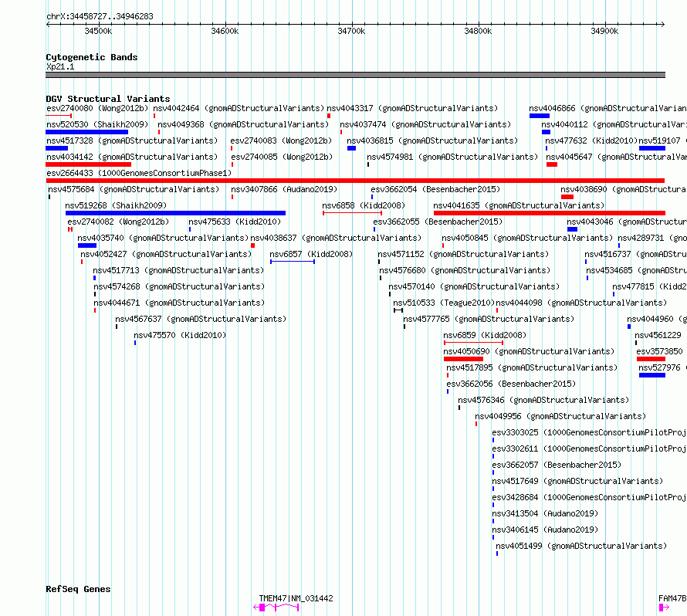Viewport: 687px width, 616px height.
Task: Select the DGV Structural Variants track title
Action: [x=108, y=99]
